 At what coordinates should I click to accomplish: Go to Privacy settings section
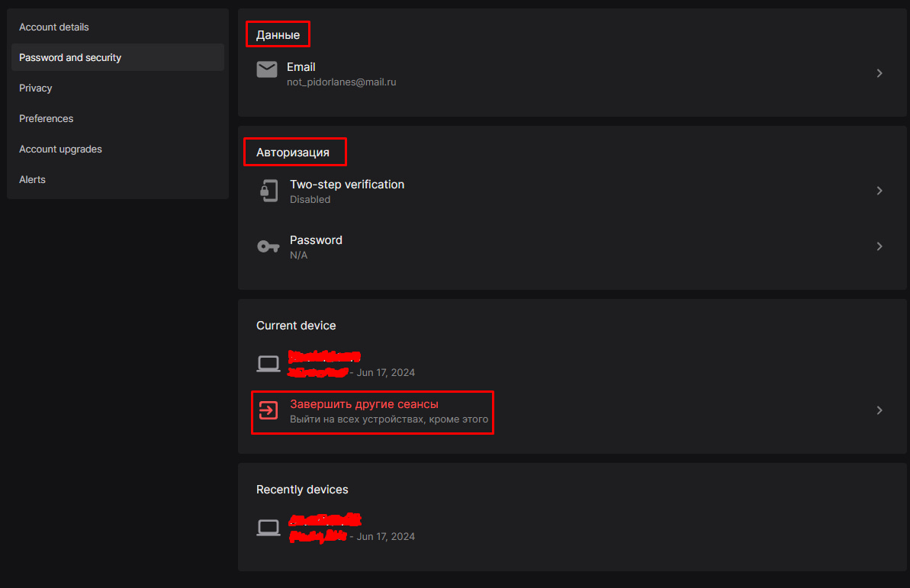point(36,88)
